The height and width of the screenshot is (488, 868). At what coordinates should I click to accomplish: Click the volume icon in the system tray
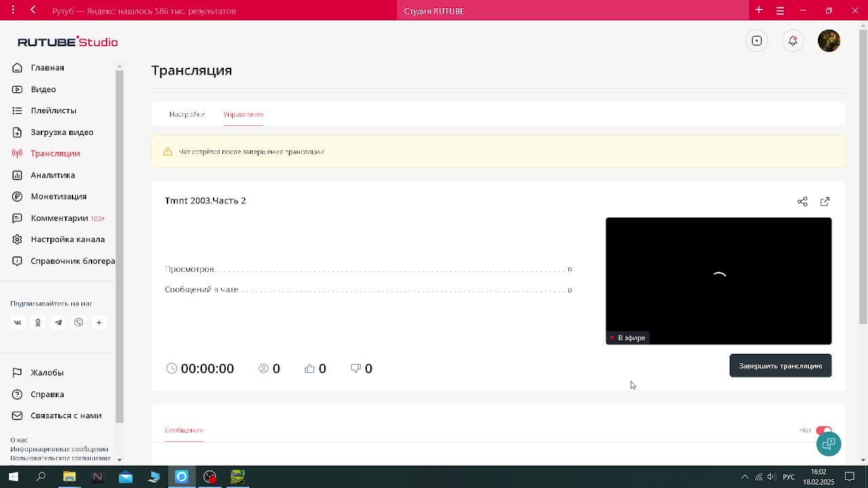pos(771,476)
